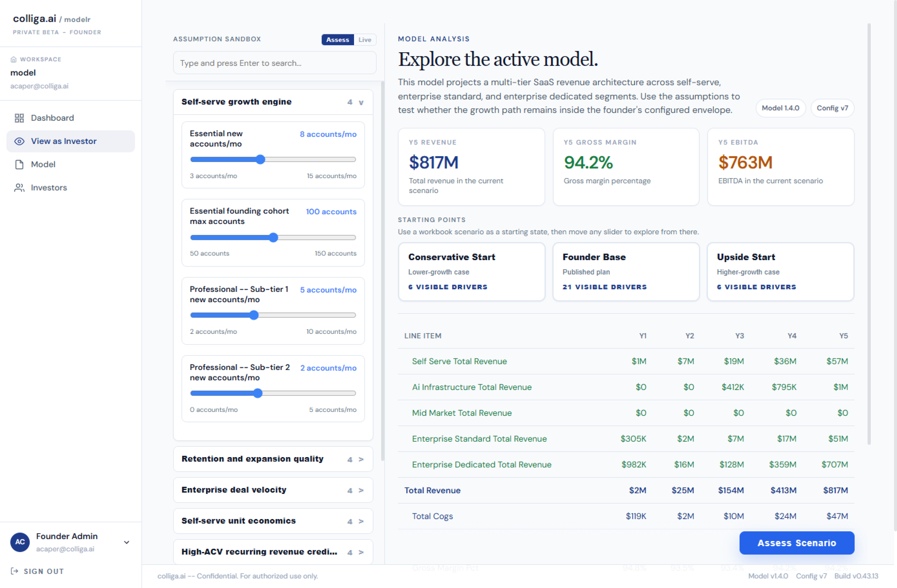897x588 pixels.
Task: Click the Y5 column header
Action: tap(843, 336)
